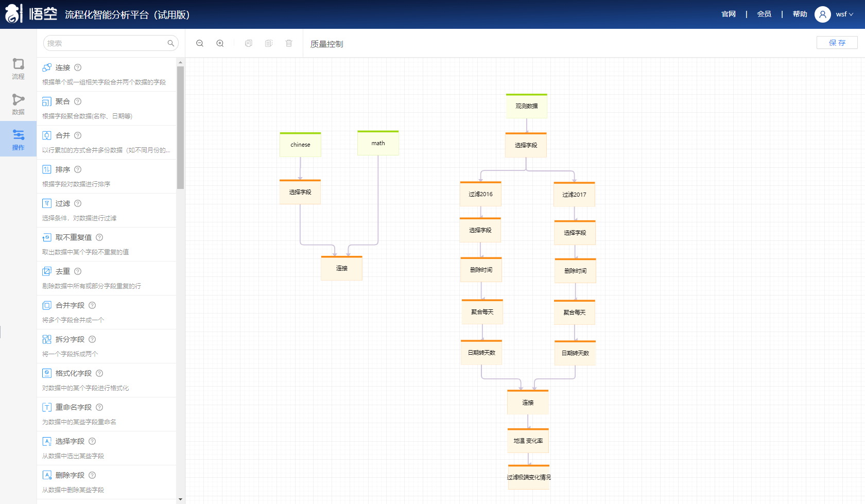Screen dimensions: 865x504
Task: Select the 删除字段 operation icon
Action: coord(47,475)
